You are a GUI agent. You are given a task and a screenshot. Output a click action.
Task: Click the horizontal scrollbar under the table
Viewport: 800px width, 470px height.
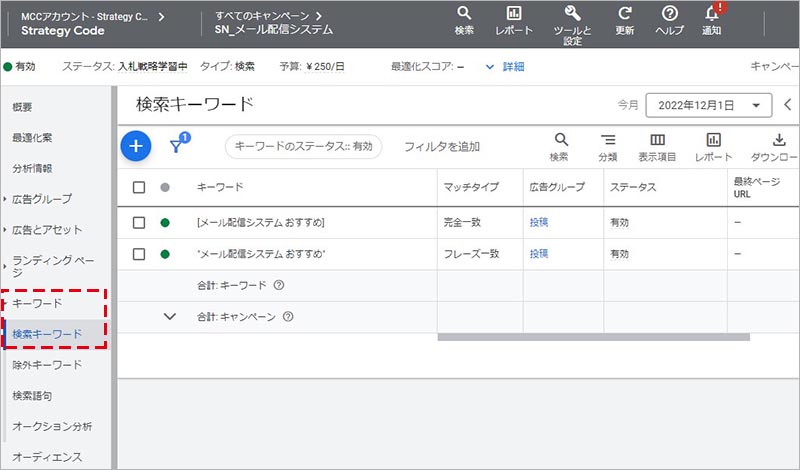tap(593, 336)
